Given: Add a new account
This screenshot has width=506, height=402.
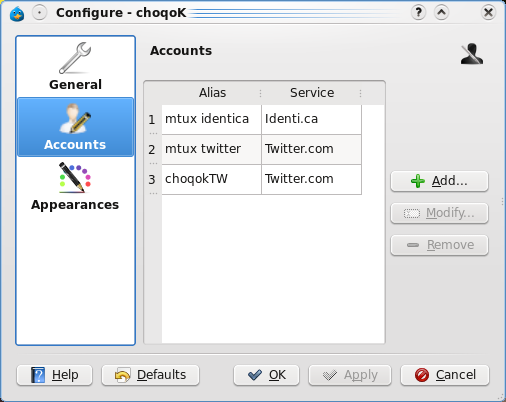Looking at the screenshot, I should point(439,181).
